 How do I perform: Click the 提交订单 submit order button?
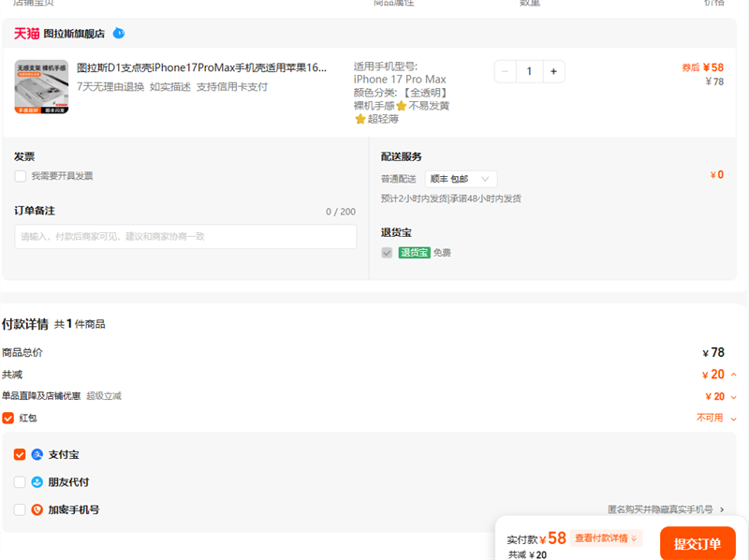click(697, 544)
